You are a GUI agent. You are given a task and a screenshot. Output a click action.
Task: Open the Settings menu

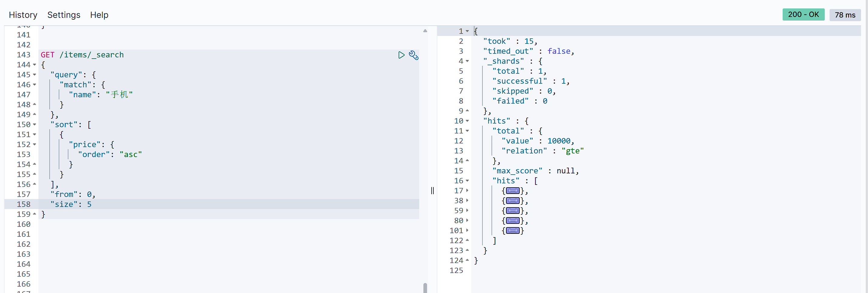(64, 15)
